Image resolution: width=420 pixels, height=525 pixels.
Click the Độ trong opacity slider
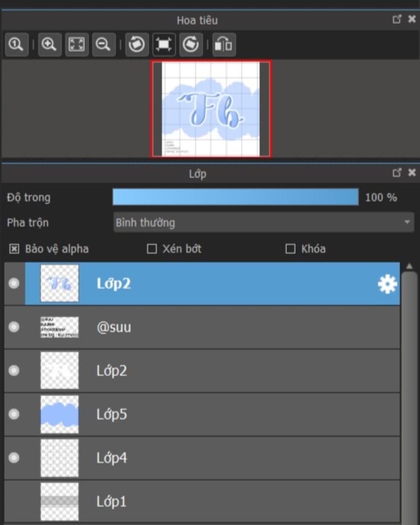[x=235, y=197]
